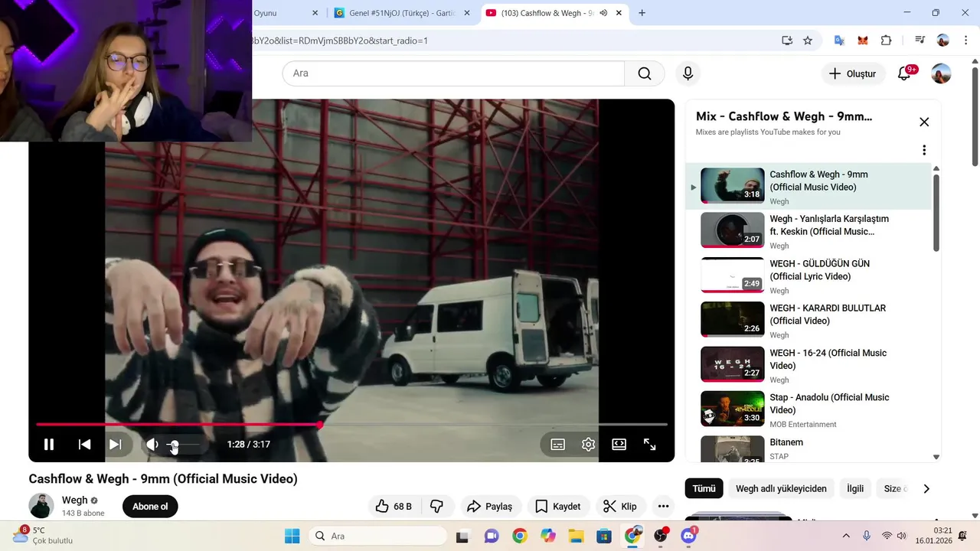The image size is (980, 551).
Task: Close the Cashflow & Wegh browser tab
Action: [619, 13]
